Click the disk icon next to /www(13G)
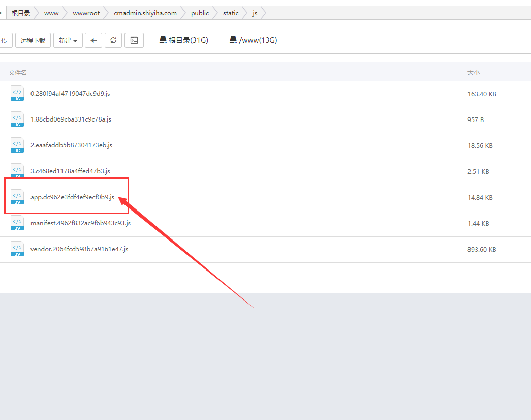 click(233, 40)
